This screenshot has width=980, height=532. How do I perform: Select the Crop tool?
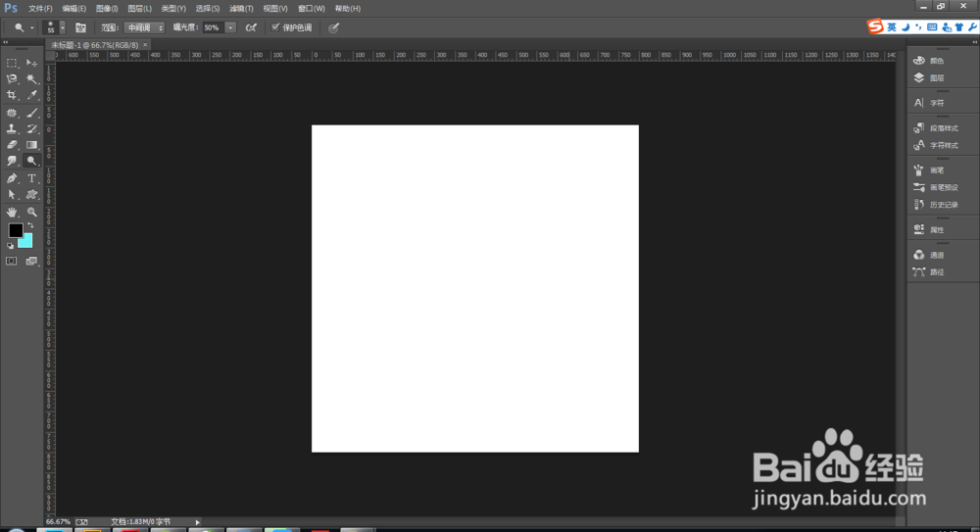pos(12,95)
